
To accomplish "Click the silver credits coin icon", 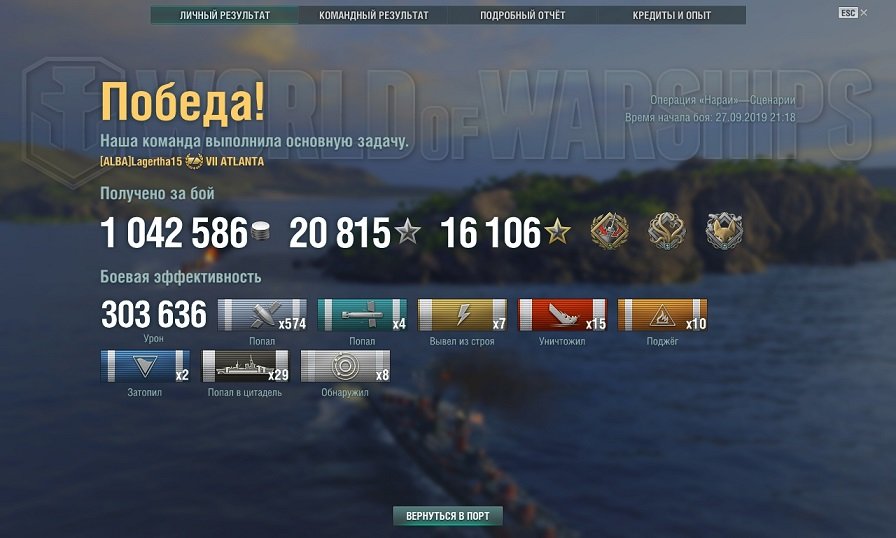I will (260, 231).
